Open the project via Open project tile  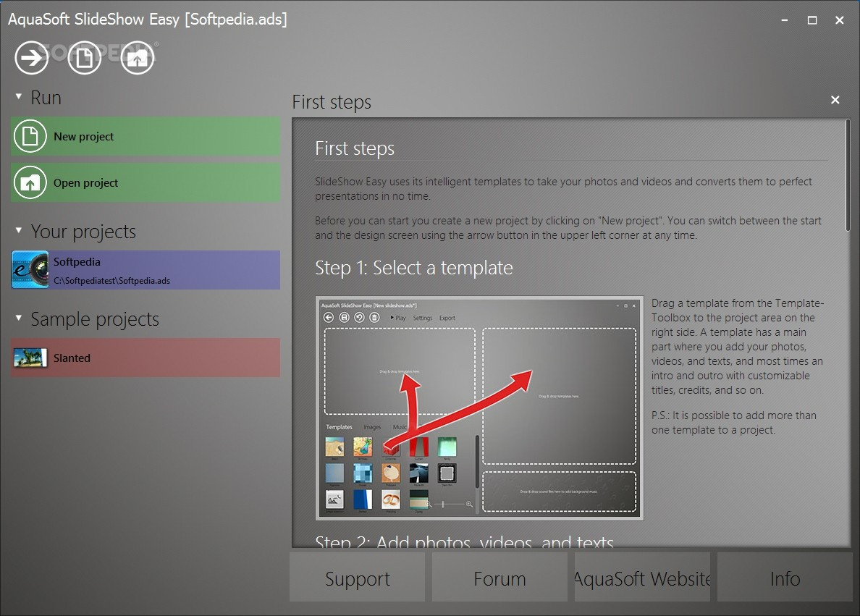click(x=146, y=182)
